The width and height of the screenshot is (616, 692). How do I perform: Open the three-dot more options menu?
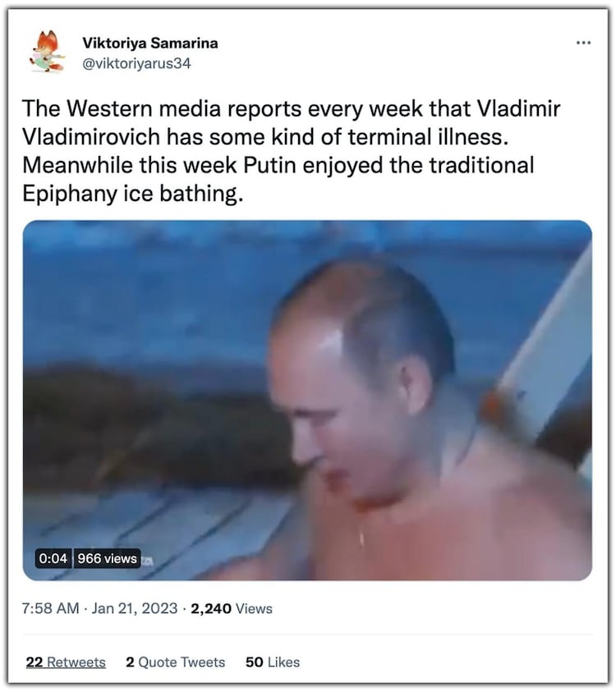(x=583, y=43)
